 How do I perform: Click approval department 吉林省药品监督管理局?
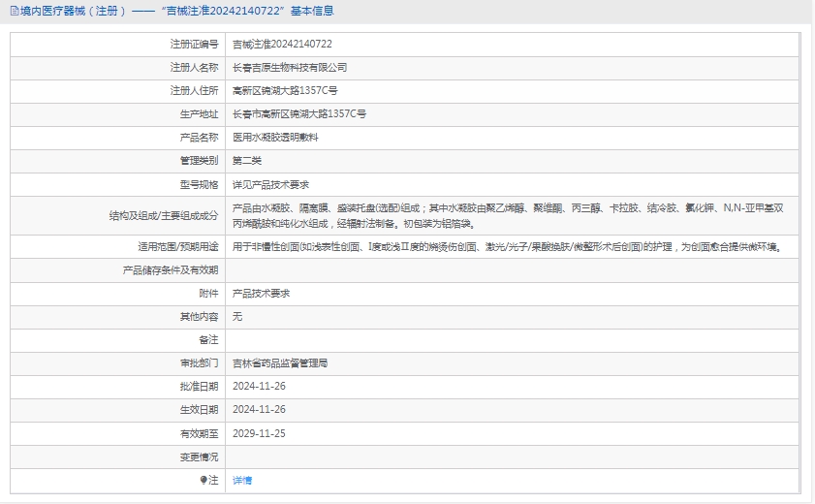(280, 363)
